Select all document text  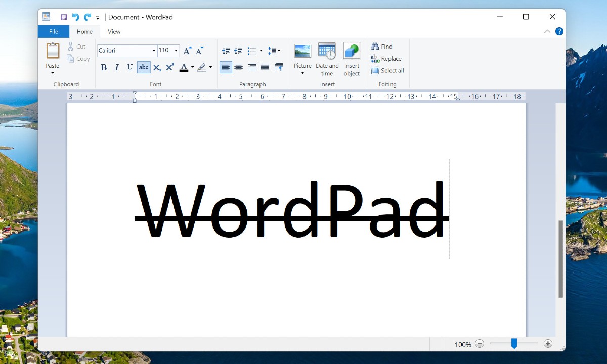coord(387,70)
